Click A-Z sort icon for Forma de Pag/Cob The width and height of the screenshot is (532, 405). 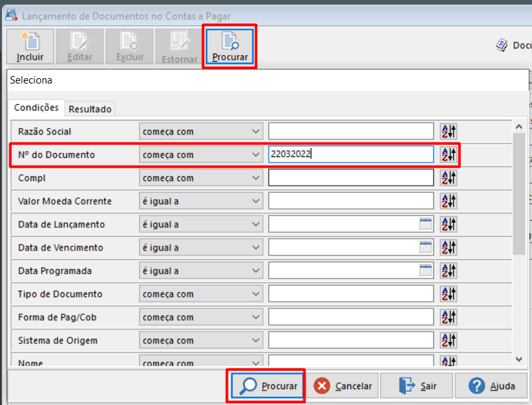(449, 317)
